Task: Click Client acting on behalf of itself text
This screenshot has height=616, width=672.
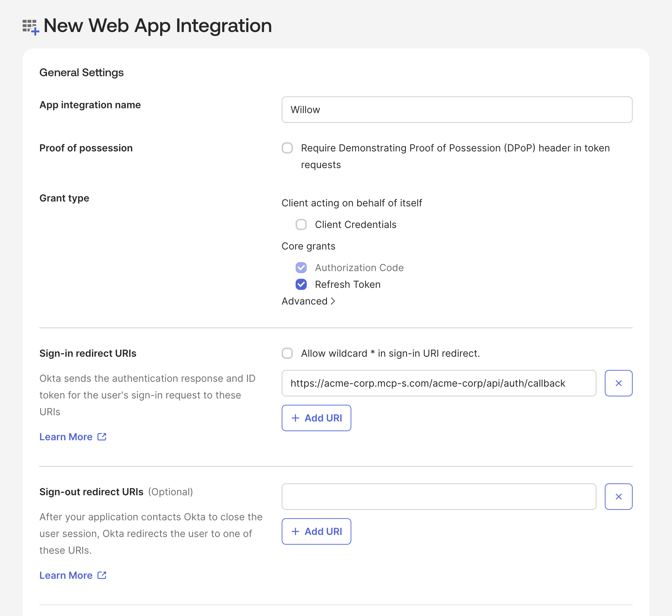Action: click(x=352, y=203)
